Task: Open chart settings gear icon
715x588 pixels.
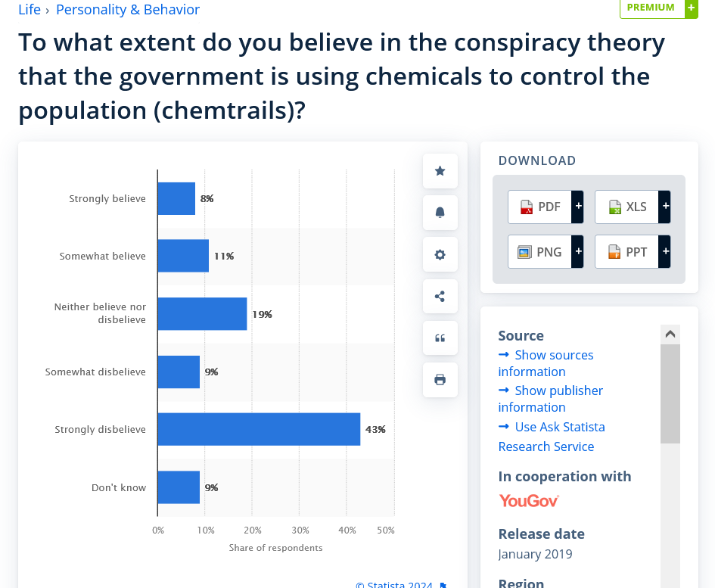Action: [440, 254]
